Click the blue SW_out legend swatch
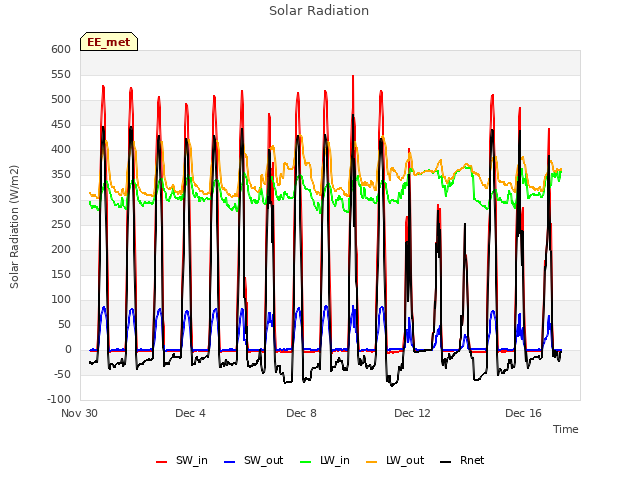This screenshot has height=480, width=640. [230, 462]
